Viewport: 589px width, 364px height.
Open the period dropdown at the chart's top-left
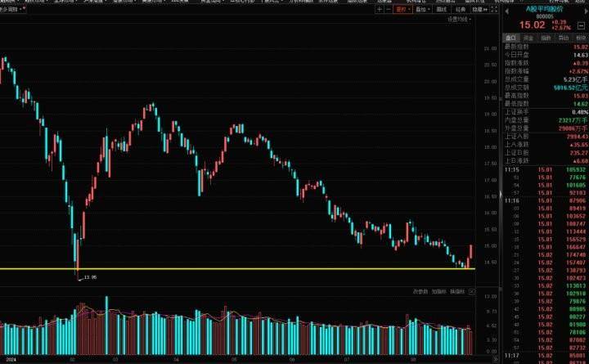[x=12, y=9]
